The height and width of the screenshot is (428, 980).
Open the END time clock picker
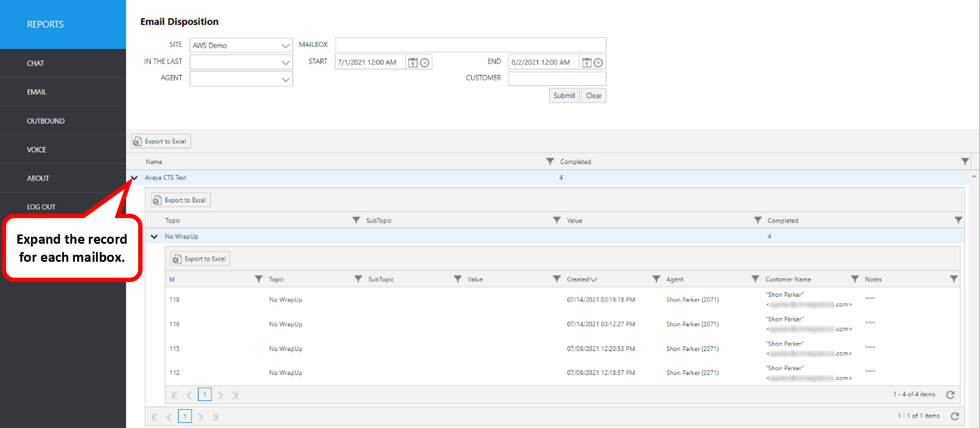click(x=598, y=62)
